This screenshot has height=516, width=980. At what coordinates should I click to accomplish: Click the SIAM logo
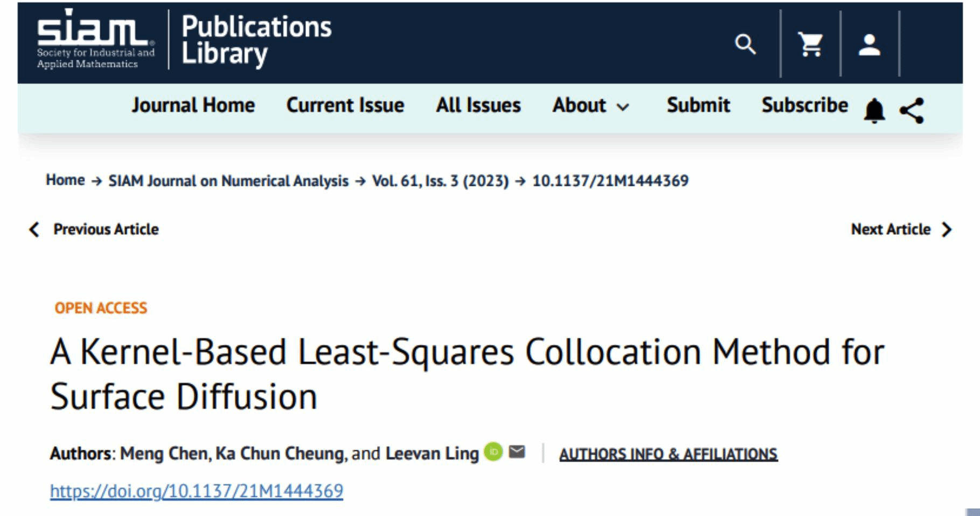coord(95,39)
